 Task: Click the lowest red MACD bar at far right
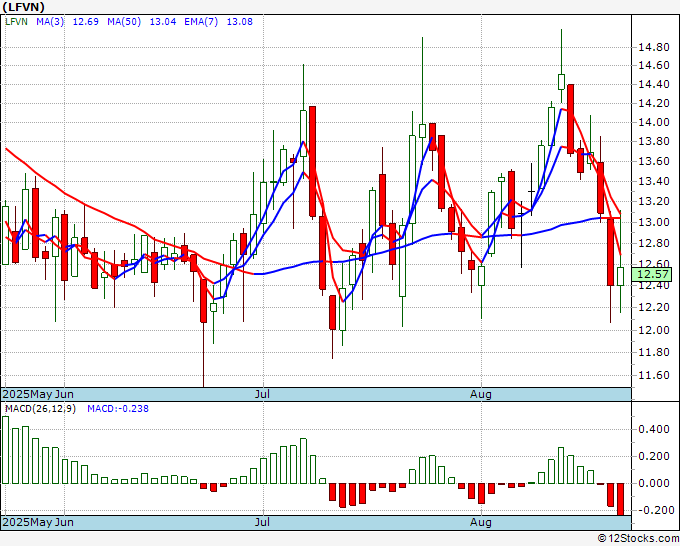621,499
